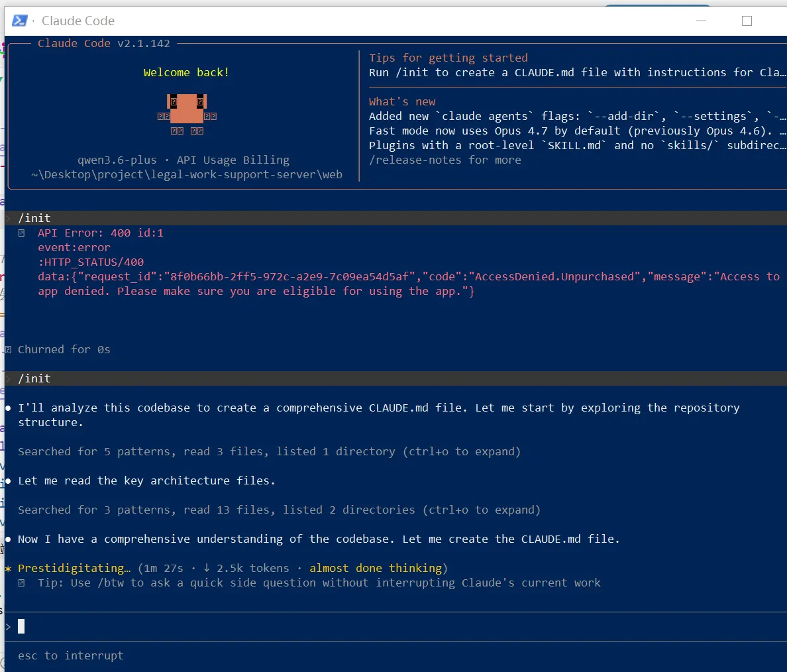Click the 'Added new `claude agents` flags' line
The image size is (787, 672).
tap(577, 116)
